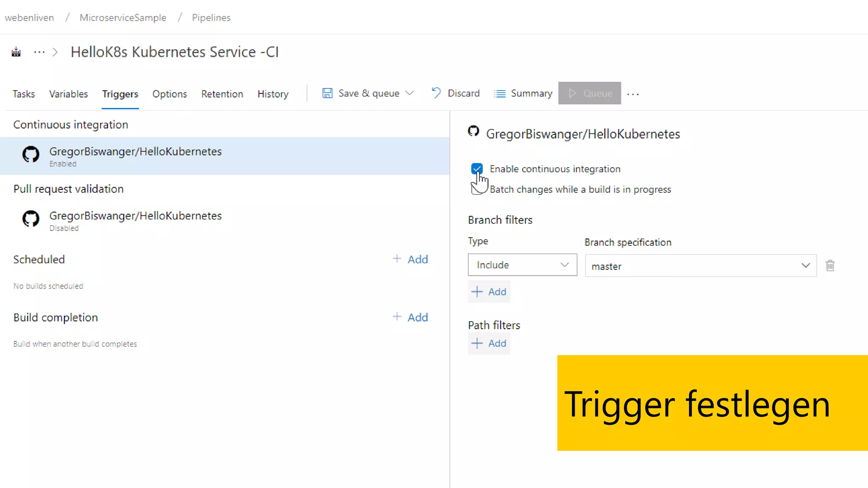Open the Retention tab

coord(222,94)
